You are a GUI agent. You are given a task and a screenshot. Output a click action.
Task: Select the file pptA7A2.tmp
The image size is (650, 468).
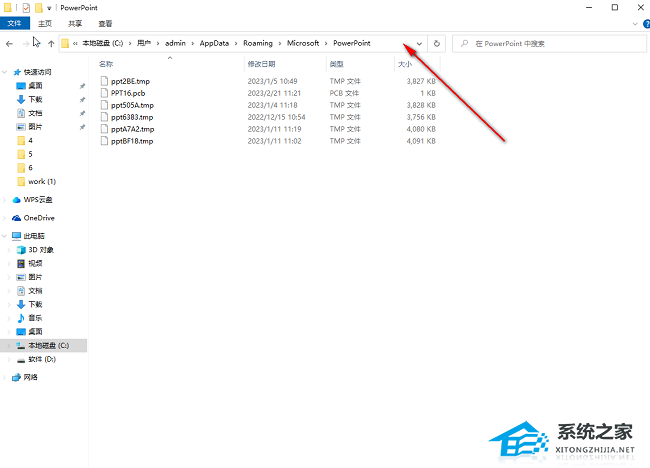(x=133, y=129)
